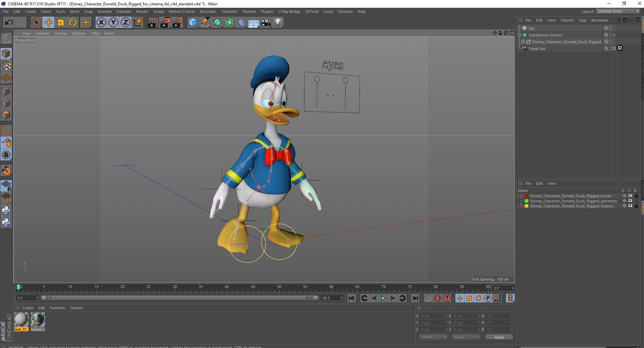Open the Floor environment objects icon
The width and height of the screenshot is (644, 348).
pyautogui.click(x=254, y=23)
